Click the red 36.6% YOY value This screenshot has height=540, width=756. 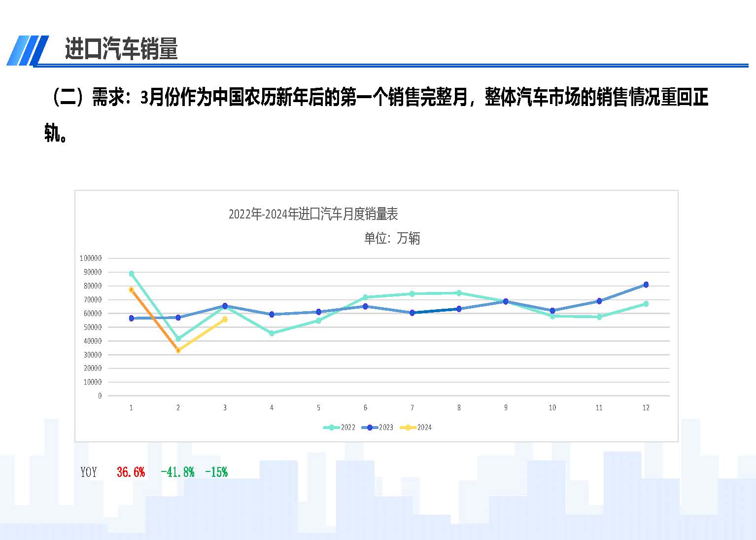tap(131, 472)
